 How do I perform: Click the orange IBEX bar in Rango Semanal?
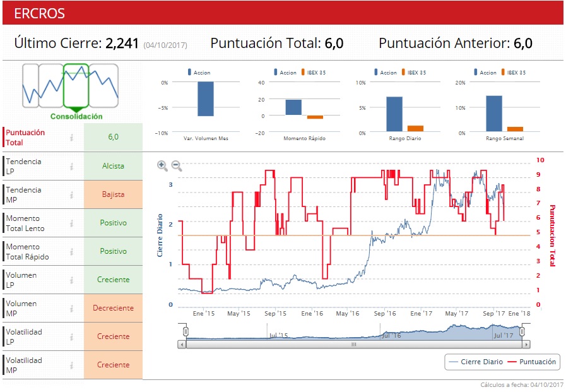(x=515, y=129)
